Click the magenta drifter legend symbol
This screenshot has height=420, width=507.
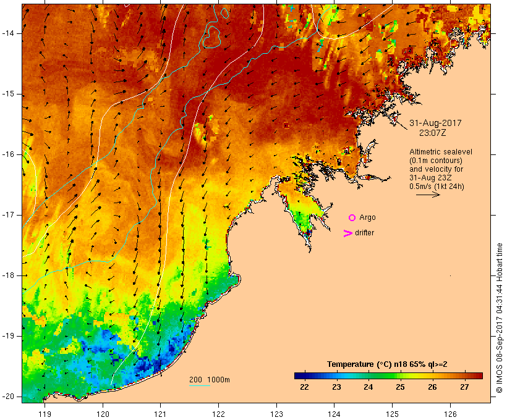coord(347,233)
